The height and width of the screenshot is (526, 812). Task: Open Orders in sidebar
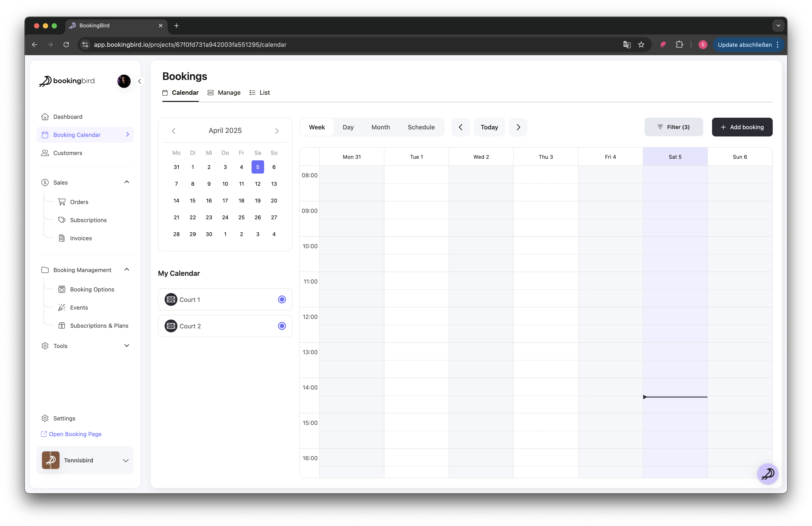tap(79, 202)
